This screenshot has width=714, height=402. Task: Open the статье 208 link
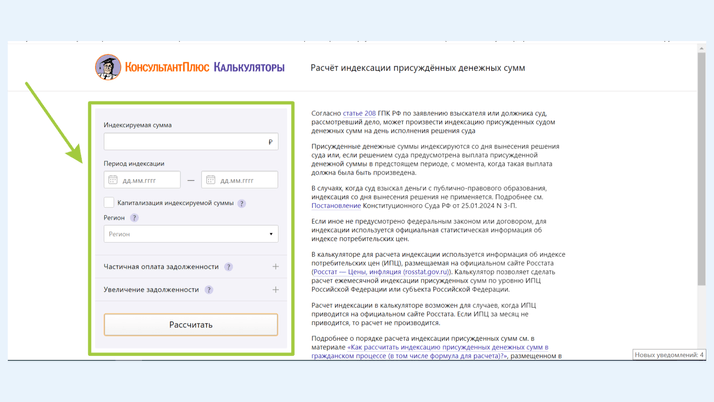pos(359,113)
